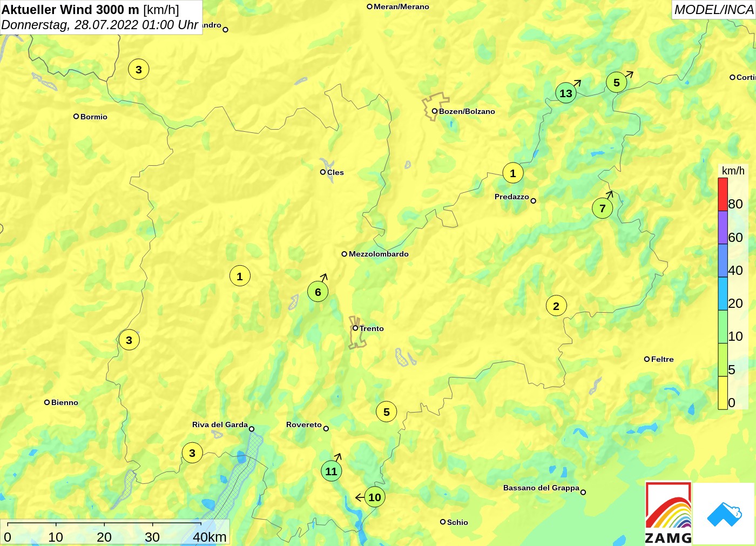This screenshot has width=756, height=546.
Task: Click the Cles city dot
Action: click(323, 172)
